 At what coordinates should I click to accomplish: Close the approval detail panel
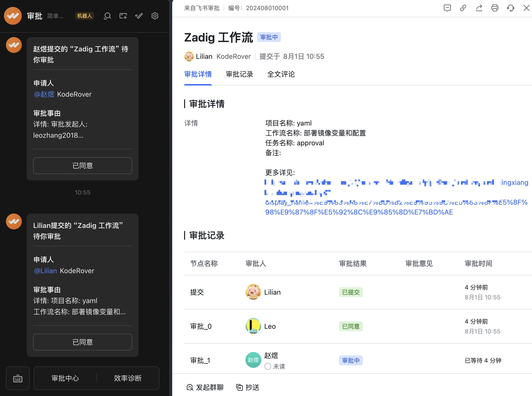coord(527,8)
